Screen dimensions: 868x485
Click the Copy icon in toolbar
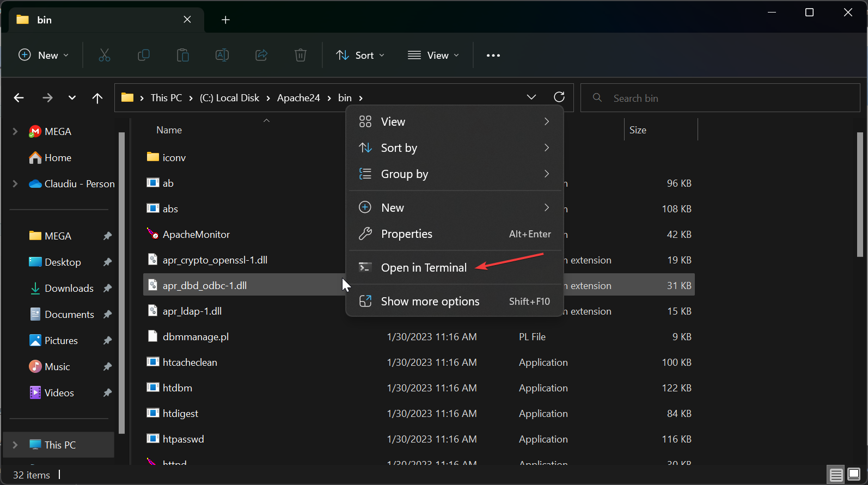(x=144, y=55)
